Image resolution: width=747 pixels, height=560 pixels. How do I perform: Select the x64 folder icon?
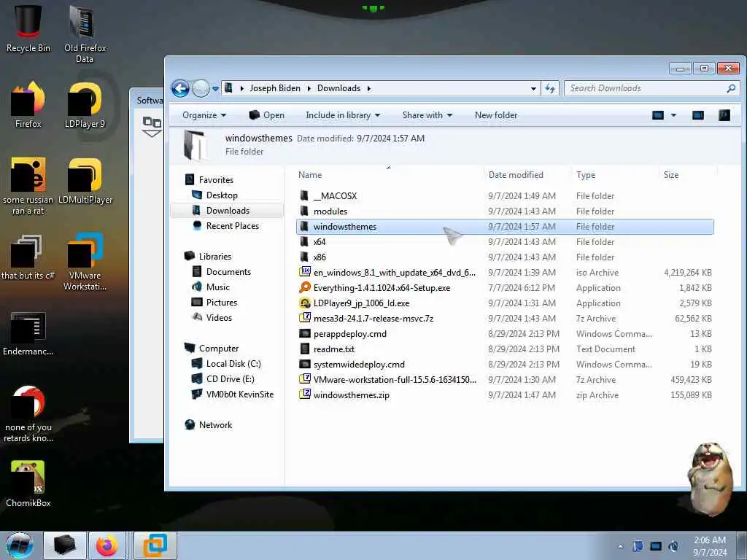click(x=304, y=242)
